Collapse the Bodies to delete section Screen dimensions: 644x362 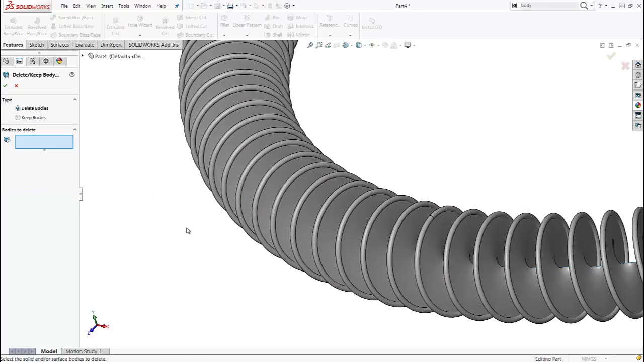tap(75, 130)
